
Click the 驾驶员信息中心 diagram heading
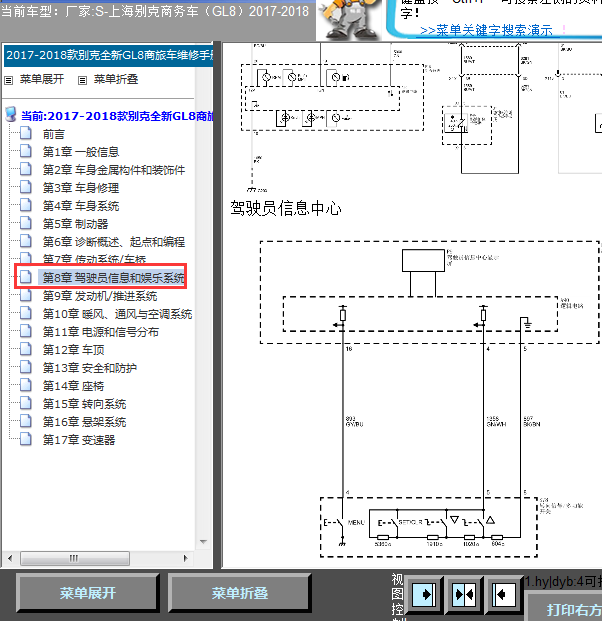point(286,208)
